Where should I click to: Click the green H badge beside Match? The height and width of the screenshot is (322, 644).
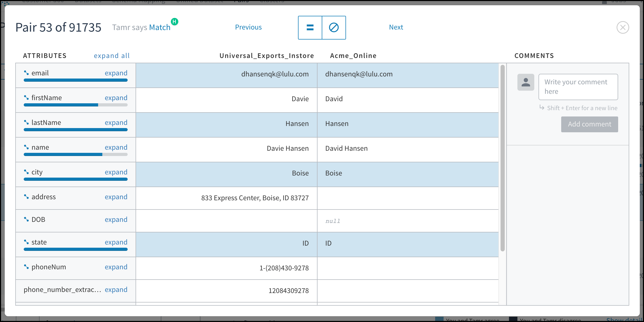(x=175, y=21)
